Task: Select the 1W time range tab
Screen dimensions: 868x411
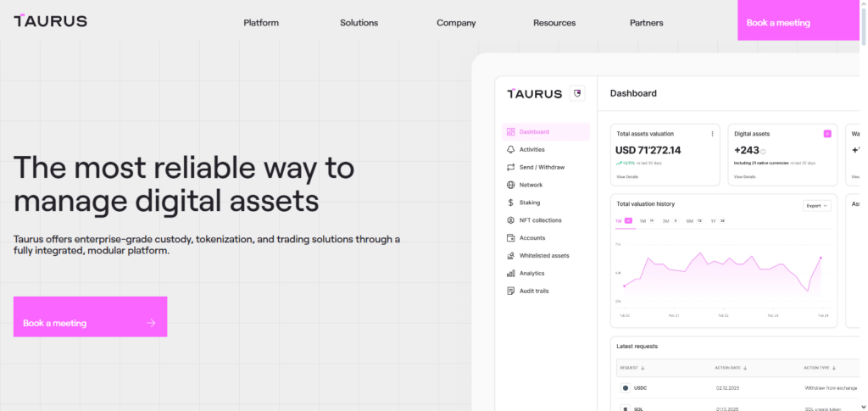Action: [x=620, y=220]
